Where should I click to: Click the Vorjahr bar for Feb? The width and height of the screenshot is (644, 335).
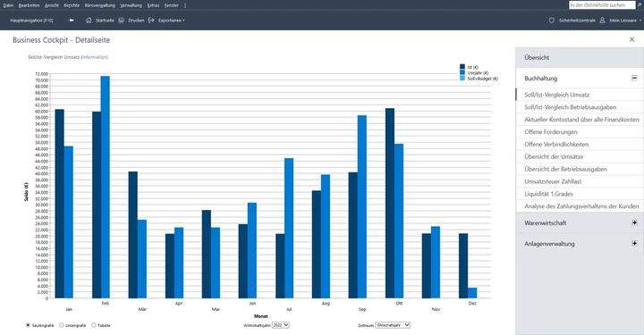(x=106, y=187)
